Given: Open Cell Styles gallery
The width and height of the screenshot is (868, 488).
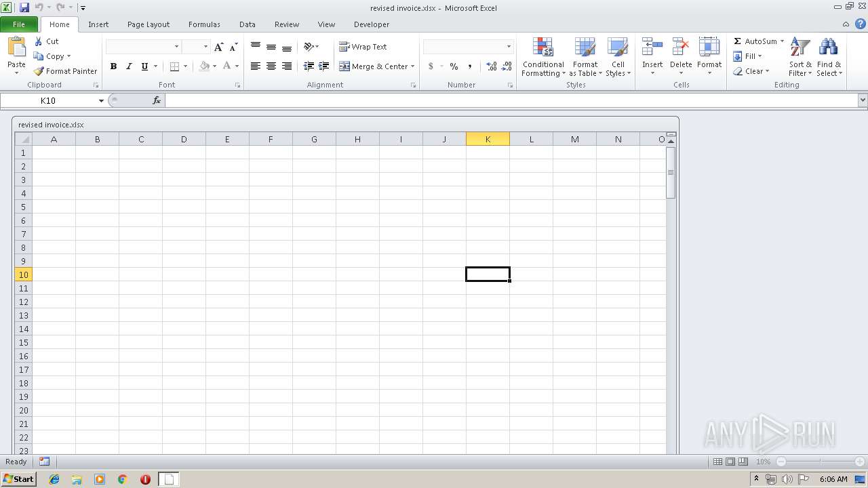Looking at the screenshot, I should (x=618, y=58).
